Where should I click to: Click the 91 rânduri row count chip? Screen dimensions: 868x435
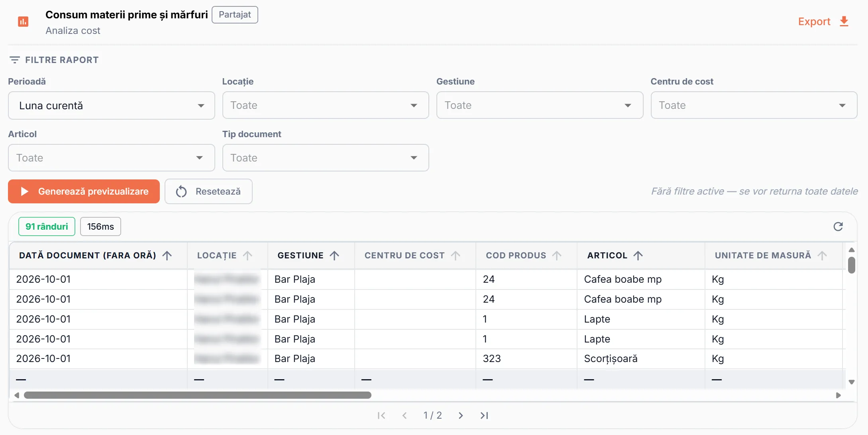[x=47, y=226]
